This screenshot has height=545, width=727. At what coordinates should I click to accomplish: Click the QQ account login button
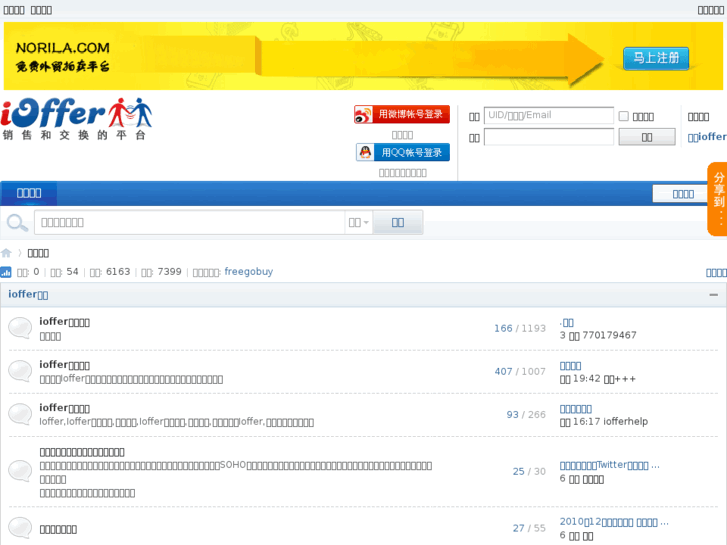403,152
